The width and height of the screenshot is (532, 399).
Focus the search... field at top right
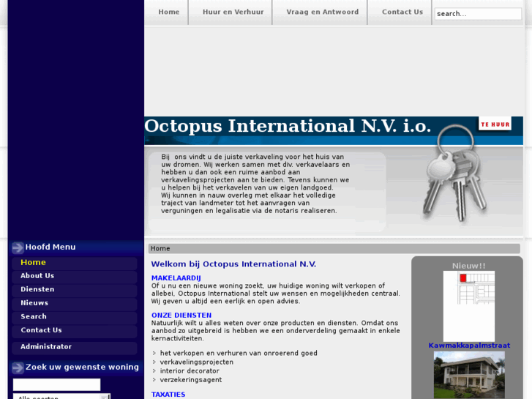(x=478, y=14)
